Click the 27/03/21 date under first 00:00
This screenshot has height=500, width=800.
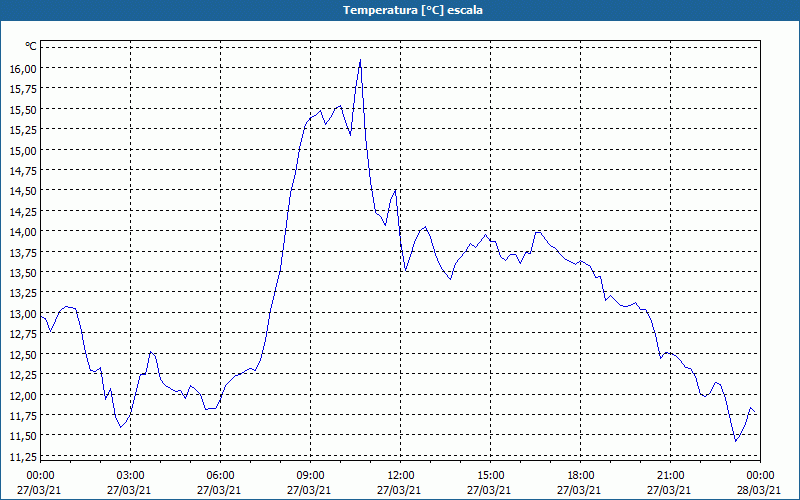click(39, 490)
